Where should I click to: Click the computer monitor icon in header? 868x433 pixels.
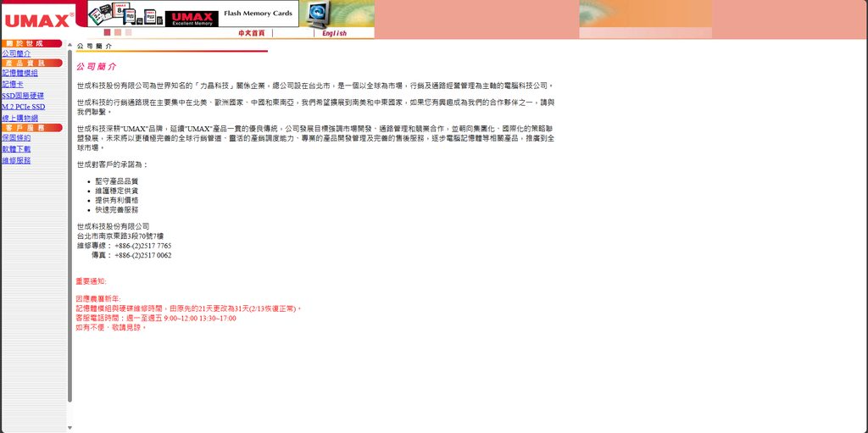[x=317, y=14]
